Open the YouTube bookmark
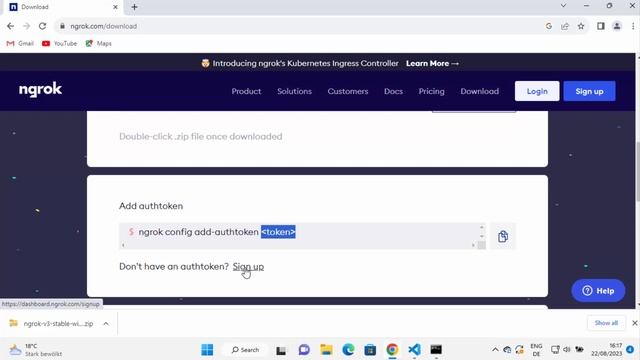Screen dimensions: 640x360 [x=60, y=43]
